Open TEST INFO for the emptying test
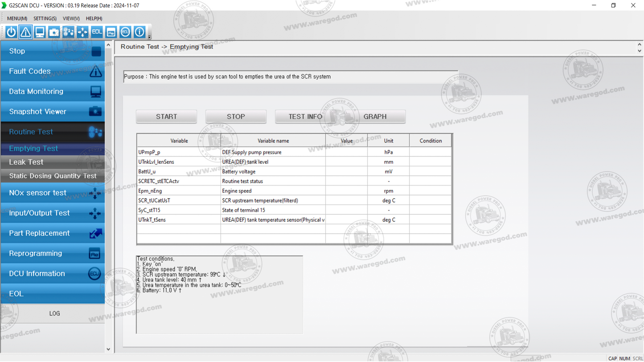 305,116
